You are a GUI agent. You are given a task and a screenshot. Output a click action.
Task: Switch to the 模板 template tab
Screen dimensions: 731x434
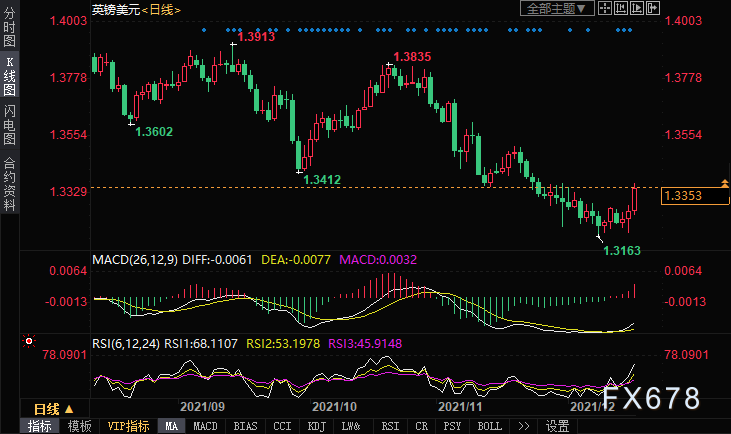point(79,426)
